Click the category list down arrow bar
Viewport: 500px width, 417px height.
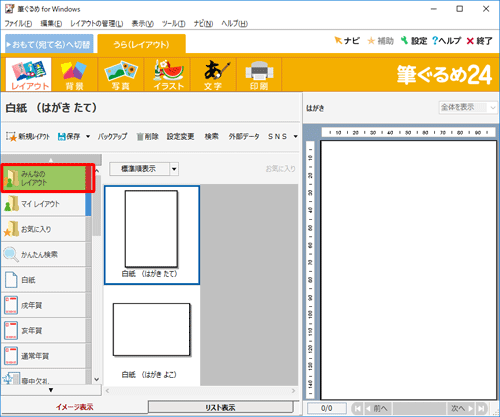pos(51,390)
